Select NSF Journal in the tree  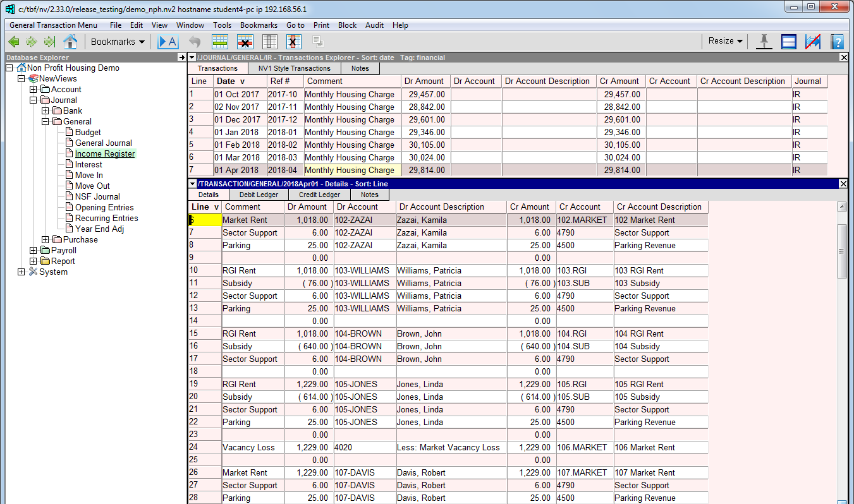pyautogui.click(x=97, y=196)
